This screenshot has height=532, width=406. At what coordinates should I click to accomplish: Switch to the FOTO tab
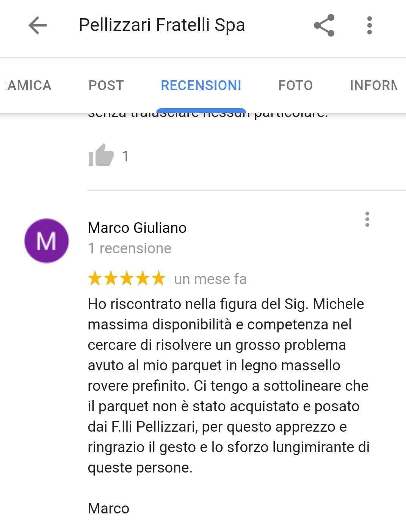pos(296,86)
